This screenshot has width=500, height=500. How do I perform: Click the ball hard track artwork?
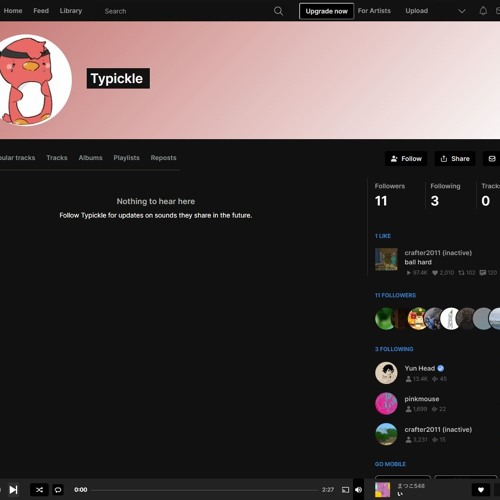click(x=386, y=259)
